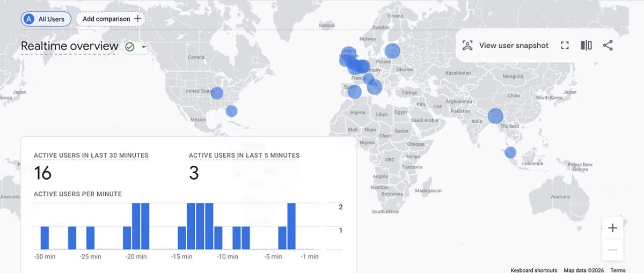Click the compare columns icon
This screenshot has height=273, width=644.
586,46
